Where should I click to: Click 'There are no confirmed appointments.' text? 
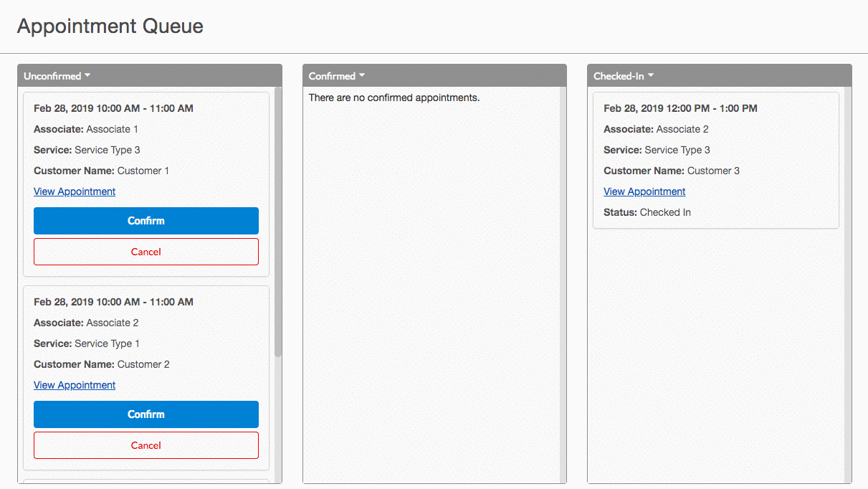[394, 98]
